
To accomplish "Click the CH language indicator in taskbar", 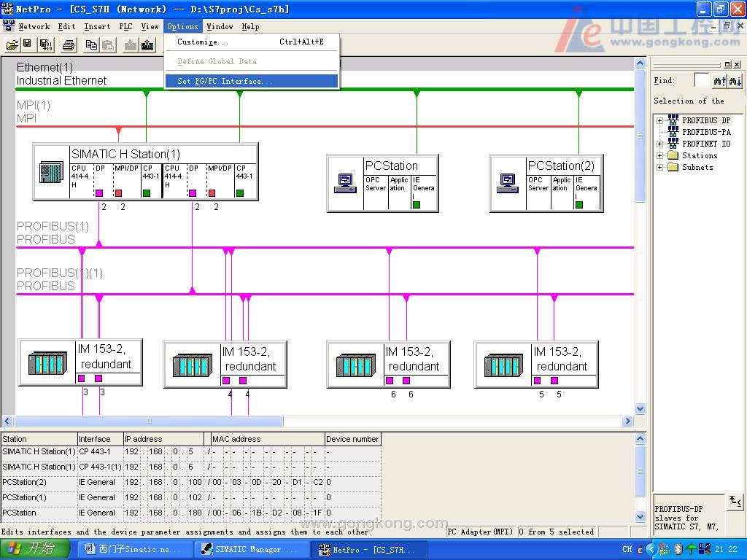I will (x=627, y=550).
